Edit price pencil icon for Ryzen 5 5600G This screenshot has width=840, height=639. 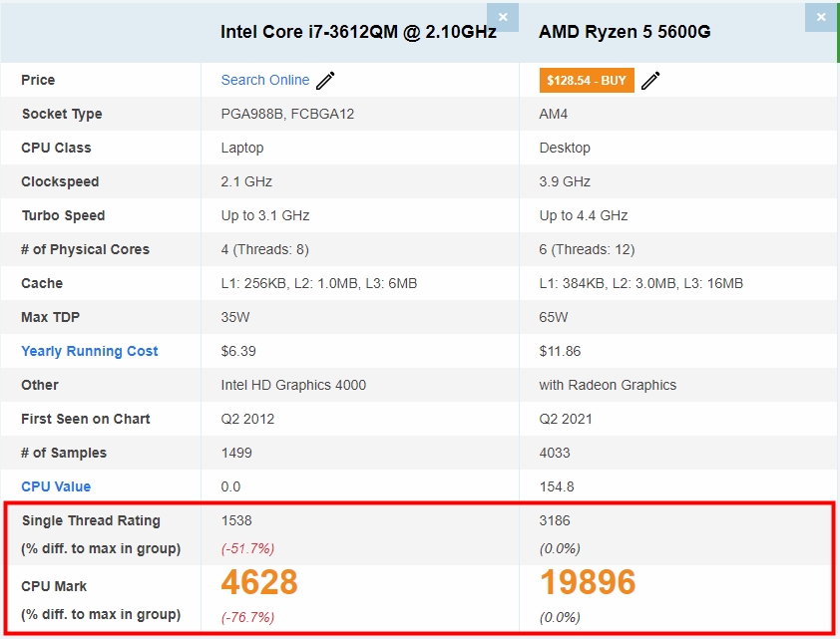[x=650, y=81]
